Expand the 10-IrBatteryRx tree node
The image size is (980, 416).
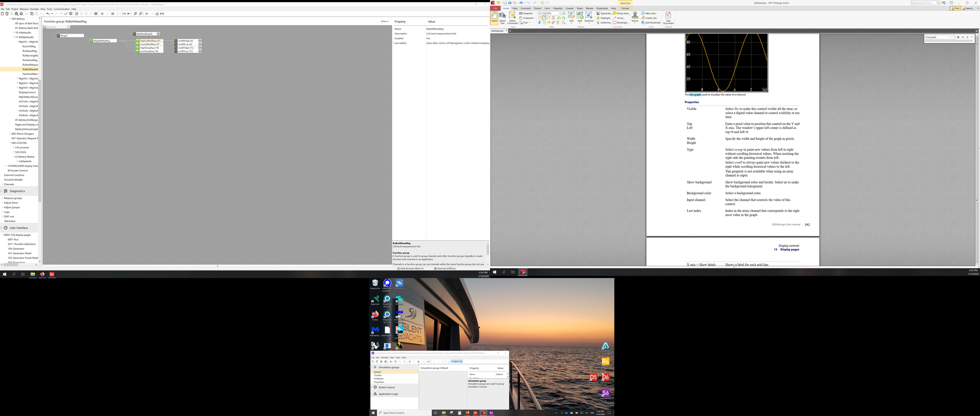pyautogui.click(x=14, y=32)
